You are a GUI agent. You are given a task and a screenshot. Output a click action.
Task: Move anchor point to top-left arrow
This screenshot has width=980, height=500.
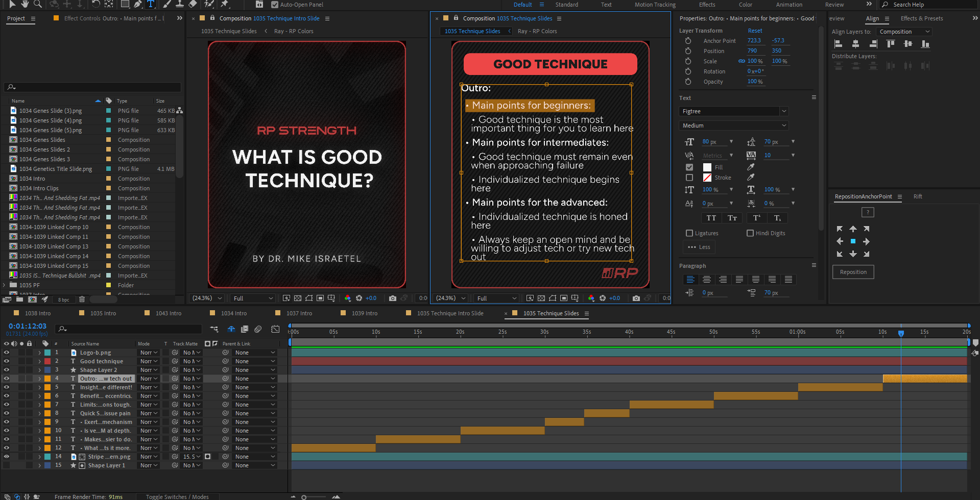(840, 229)
